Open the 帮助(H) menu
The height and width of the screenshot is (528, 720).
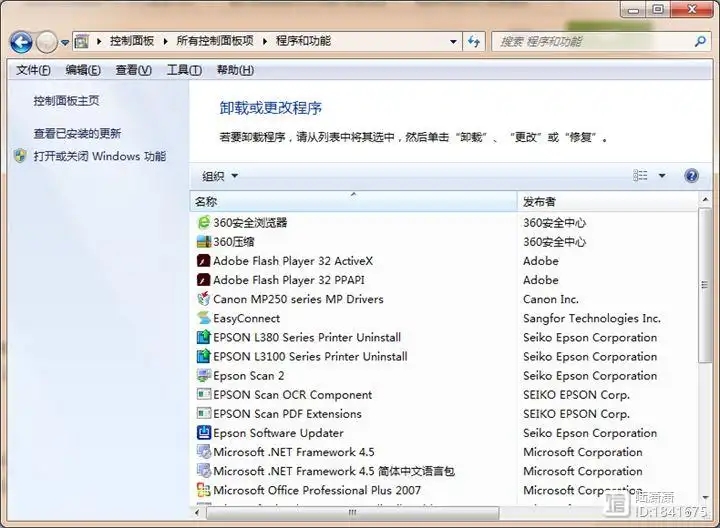coord(235,70)
